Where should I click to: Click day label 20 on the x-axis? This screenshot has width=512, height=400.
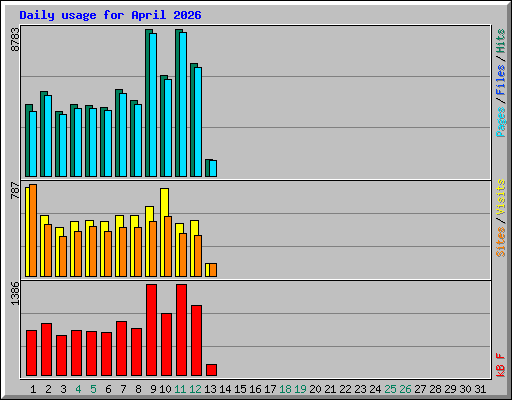coord(315,389)
